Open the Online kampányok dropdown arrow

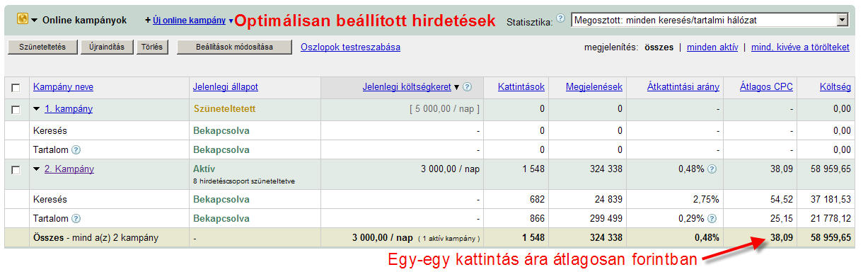35,21
